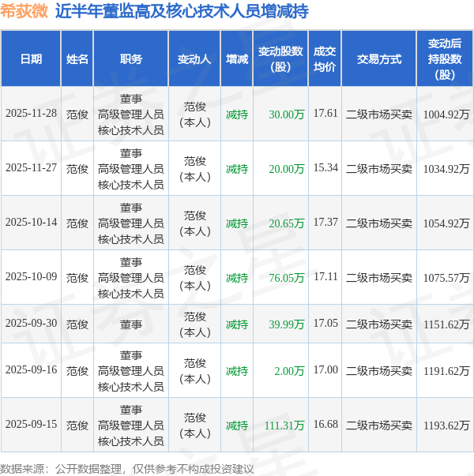Click 二级市场买卖 in the 2025-09-16 row
The height and width of the screenshot is (476, 474).
379,371
